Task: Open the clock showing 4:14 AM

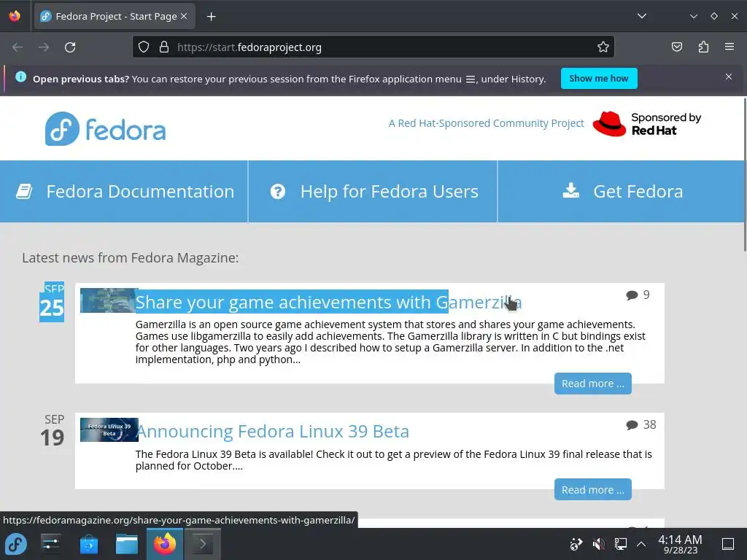Action: click(x=681, y=544)
